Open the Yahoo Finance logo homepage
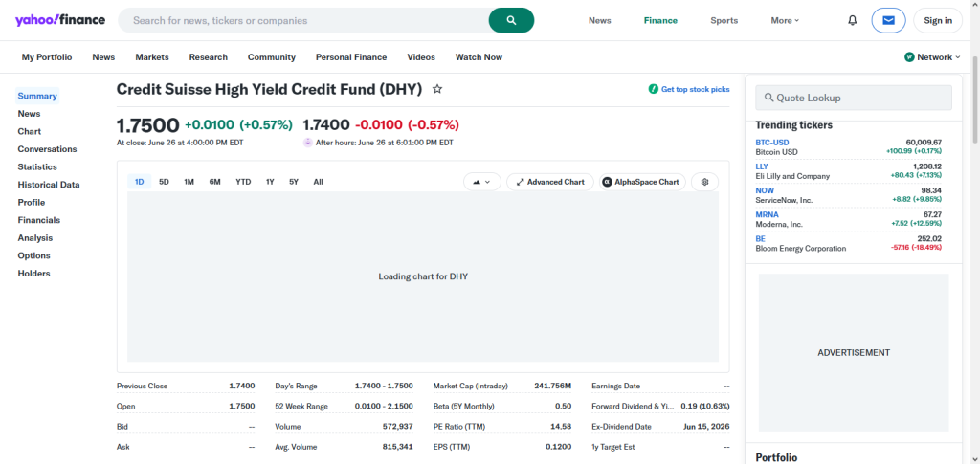Viewport: 980px width, 464px height. coord(60,20)
